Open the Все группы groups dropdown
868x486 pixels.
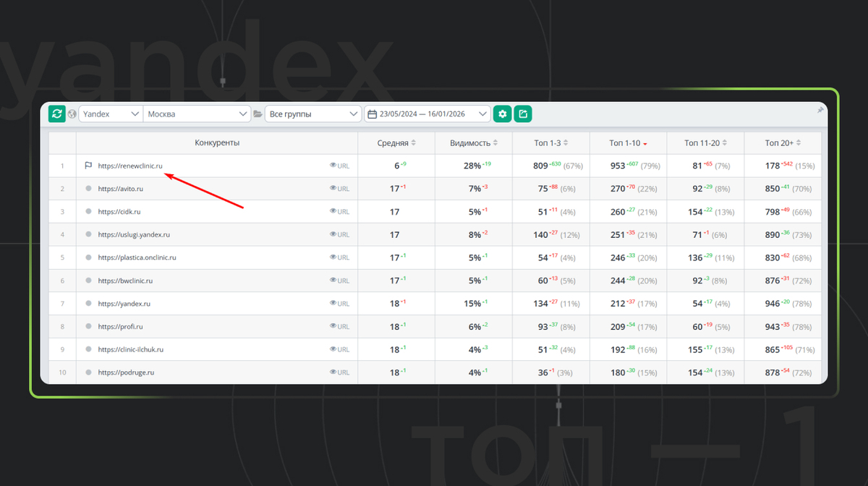tap(312, 114)
